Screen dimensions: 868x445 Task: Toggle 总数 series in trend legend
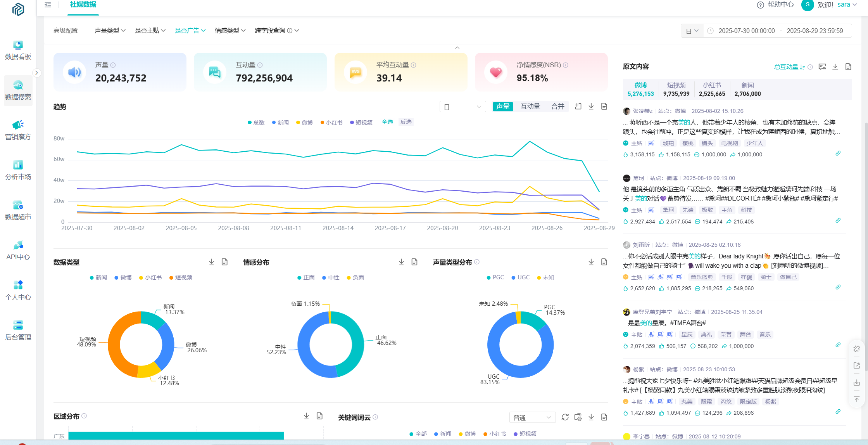256,123
